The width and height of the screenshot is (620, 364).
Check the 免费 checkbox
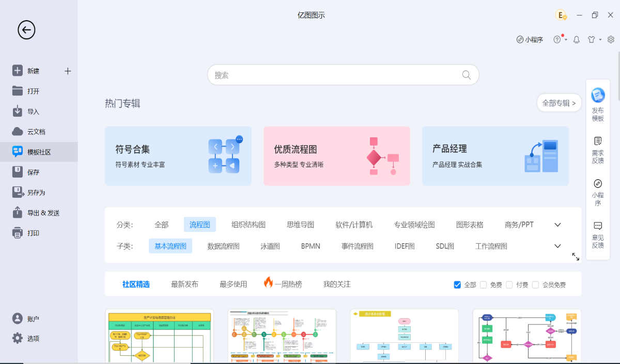pyautogui.click(x=484, y=284)
